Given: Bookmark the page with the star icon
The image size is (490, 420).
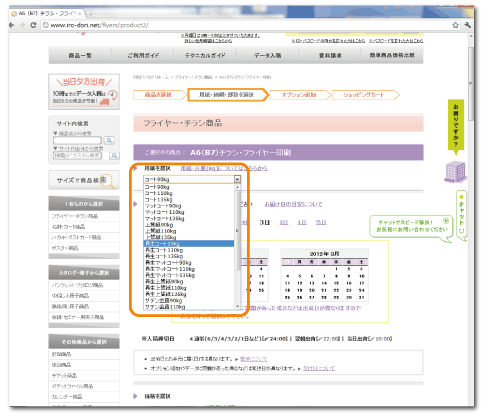Looking at the screenshot, I should click(x=455, y=25).
